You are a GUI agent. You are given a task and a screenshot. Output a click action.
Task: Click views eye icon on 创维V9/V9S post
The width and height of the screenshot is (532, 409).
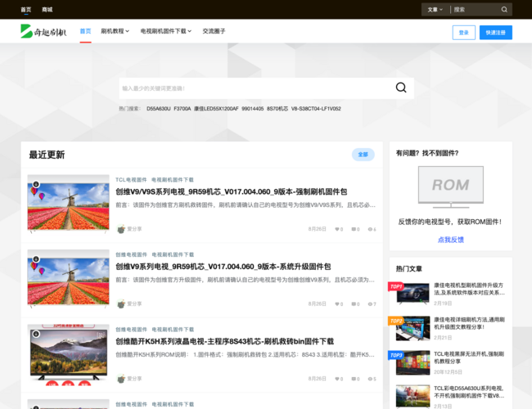click(370, 229)
